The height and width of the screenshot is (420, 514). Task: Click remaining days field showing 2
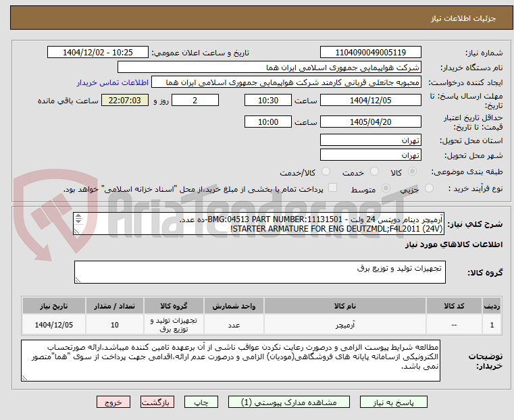click(x=195, y=100)
